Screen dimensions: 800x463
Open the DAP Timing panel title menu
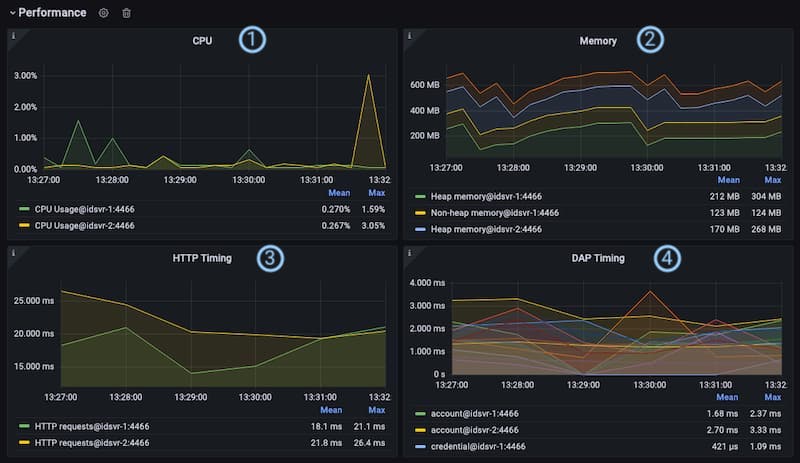coord(598,258)
